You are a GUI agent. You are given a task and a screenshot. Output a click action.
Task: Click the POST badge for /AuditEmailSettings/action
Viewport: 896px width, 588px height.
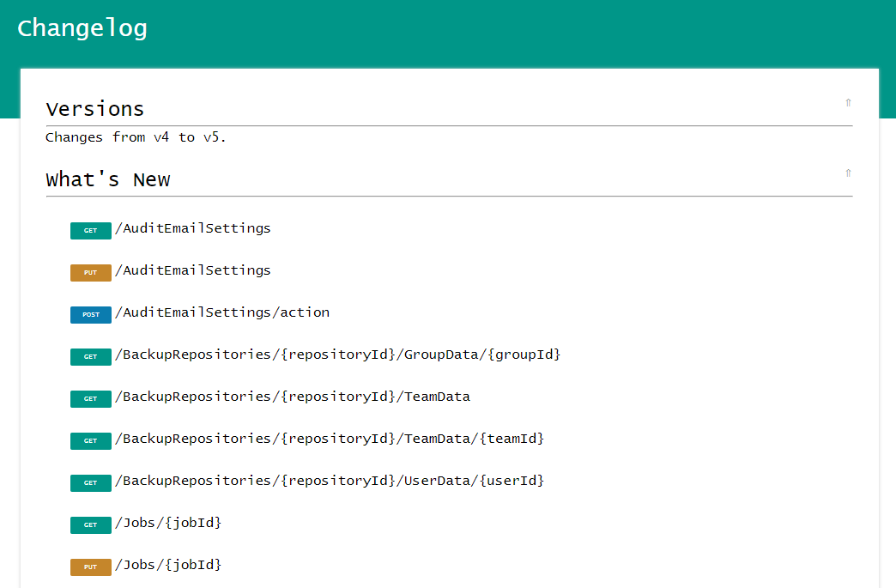[x=91, y=315]
